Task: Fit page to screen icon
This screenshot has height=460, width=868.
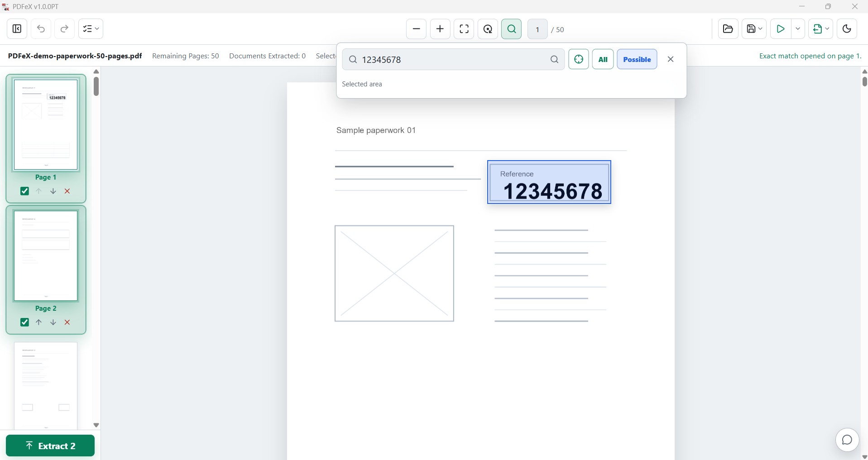Action: 464,29
